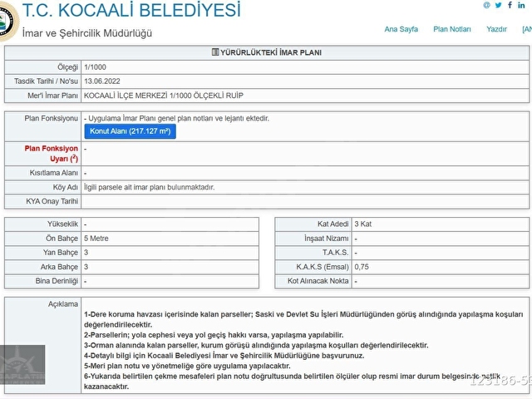
Task: Click the Arka Bahçe label
Action: (x=59, y=267)
